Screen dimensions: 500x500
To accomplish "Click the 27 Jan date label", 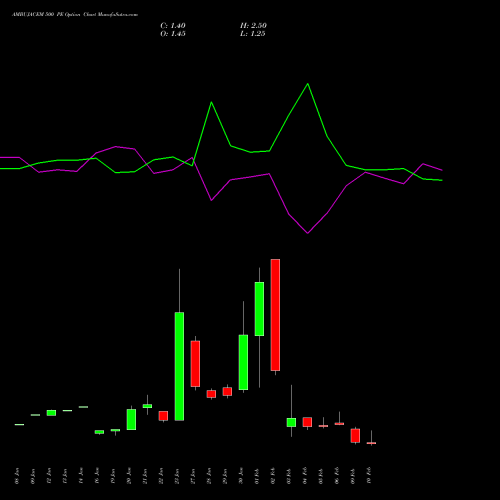I will pyautogui.click(x=193, y=476).
